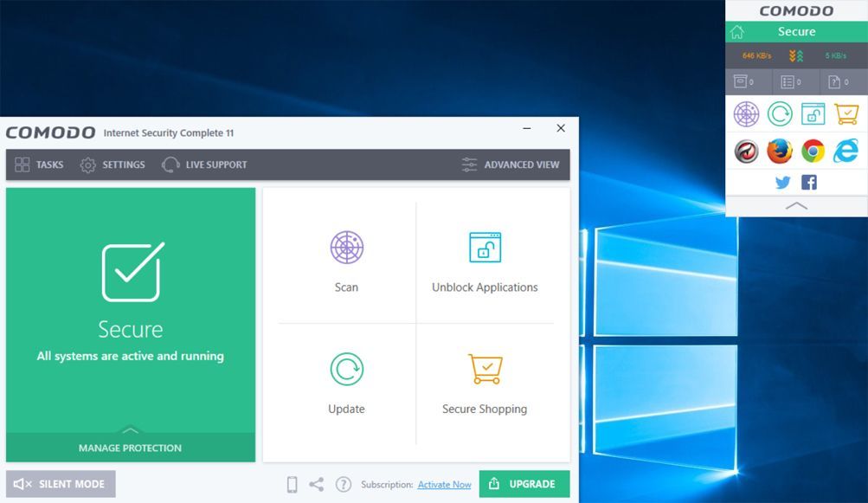Click the widget task list counter
This screenshot has width=868, height=503.
pos(791,82)
